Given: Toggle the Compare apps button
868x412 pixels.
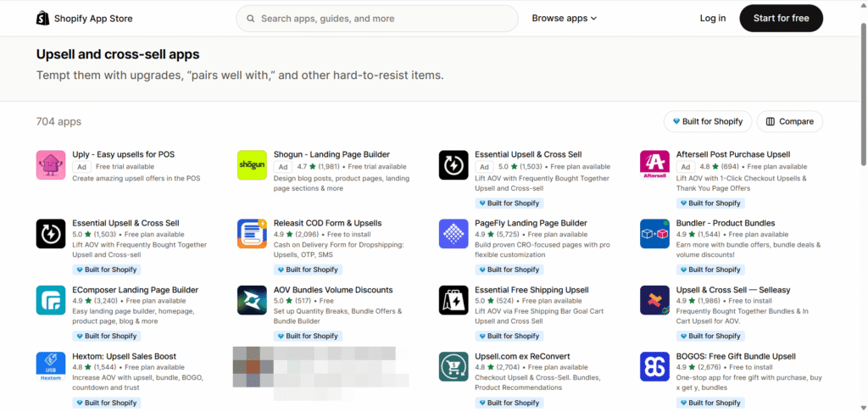Looking at the screenshot, I should tap(789, 121).
